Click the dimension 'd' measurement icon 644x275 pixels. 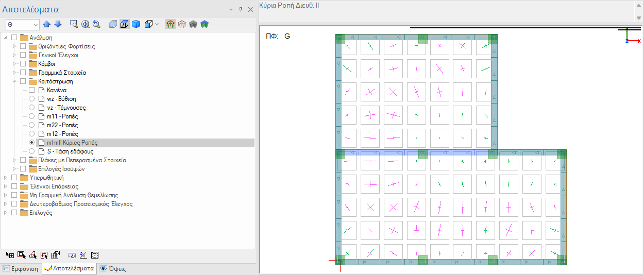click(72, 255)
